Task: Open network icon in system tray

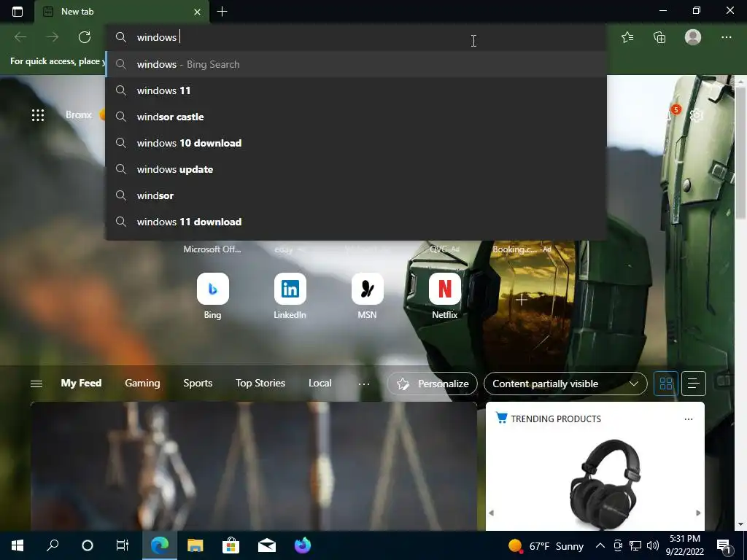Action: tap(635, 545)
